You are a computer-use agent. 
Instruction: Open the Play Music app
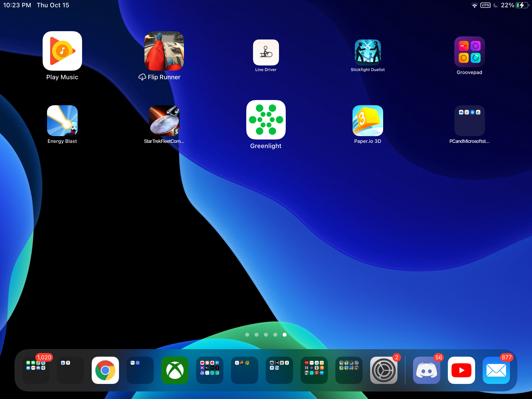point(62,51)
